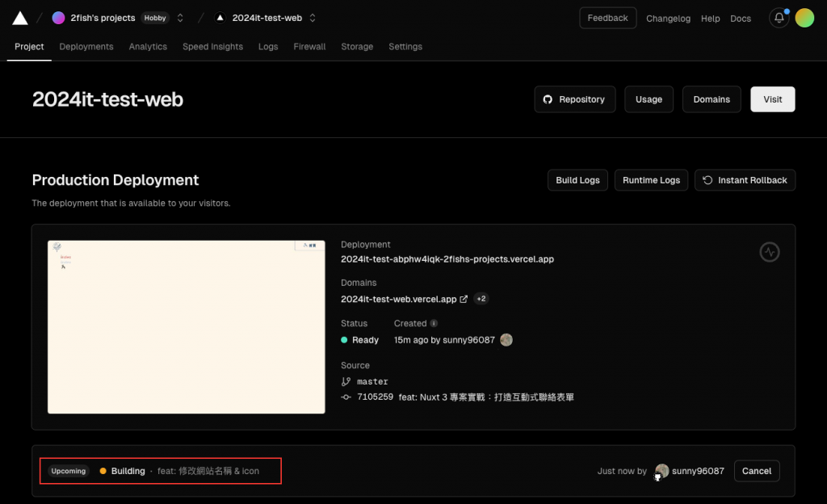Click the Domains button
Screen dimensions: 827x504
coord(712,99)
